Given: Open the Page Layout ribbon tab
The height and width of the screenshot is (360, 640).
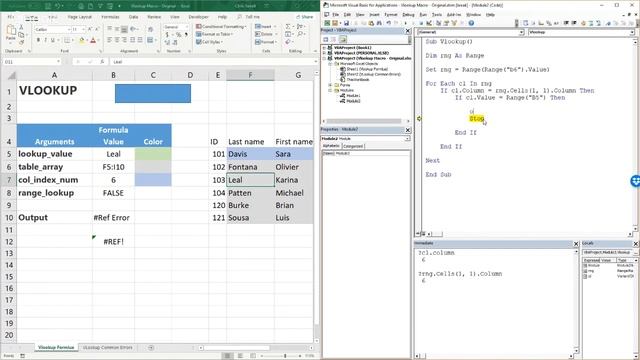Looking at the screenshot, I should tap(80, 17).
